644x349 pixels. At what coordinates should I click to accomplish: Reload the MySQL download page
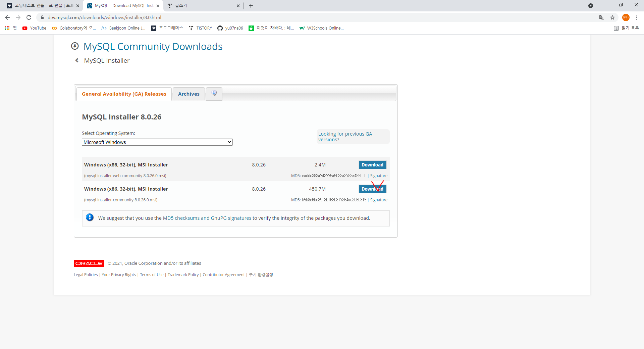[29, 17]
